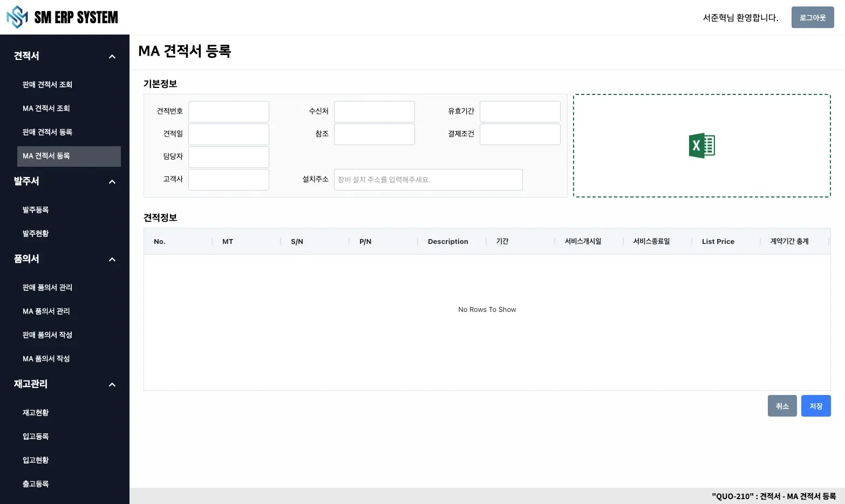Go to 판매 품의서 작성
The width and height of the screenshot is (845, 504).
69,335
